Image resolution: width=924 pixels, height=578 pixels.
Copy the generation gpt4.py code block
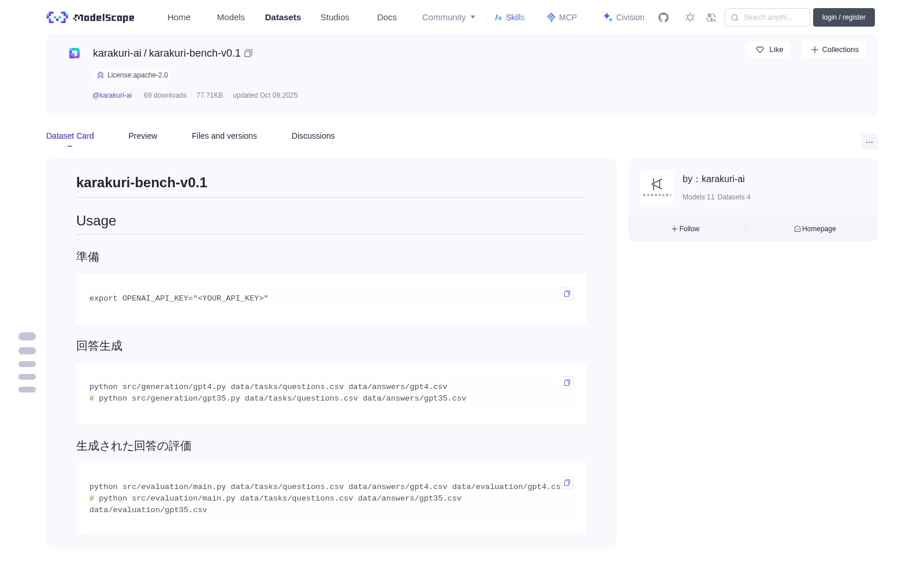pyautogui.click(x=567, y=383)
